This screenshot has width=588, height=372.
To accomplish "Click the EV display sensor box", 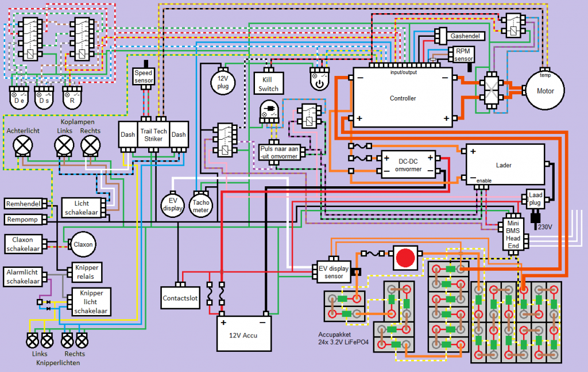I will pos(334,272).
